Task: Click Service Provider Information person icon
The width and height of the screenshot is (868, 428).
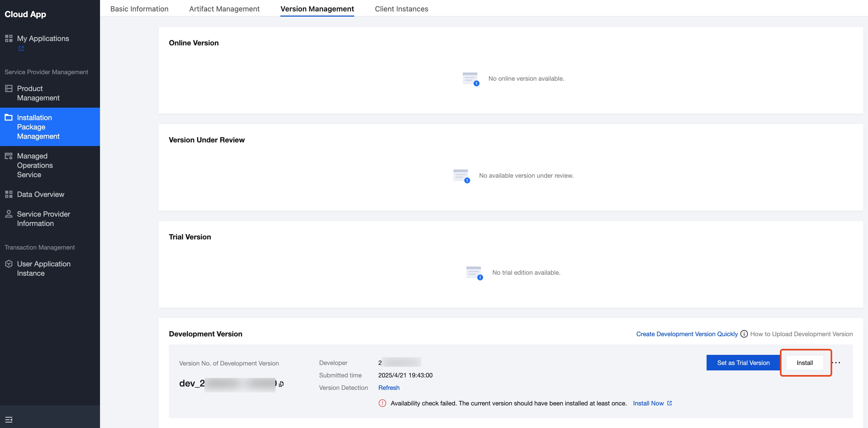Action: [x=9, y=214]
